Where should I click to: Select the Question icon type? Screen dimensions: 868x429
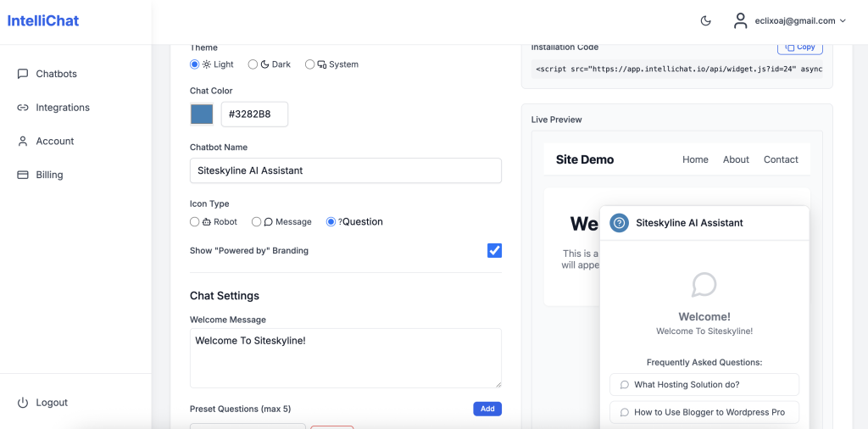[331, 221]
